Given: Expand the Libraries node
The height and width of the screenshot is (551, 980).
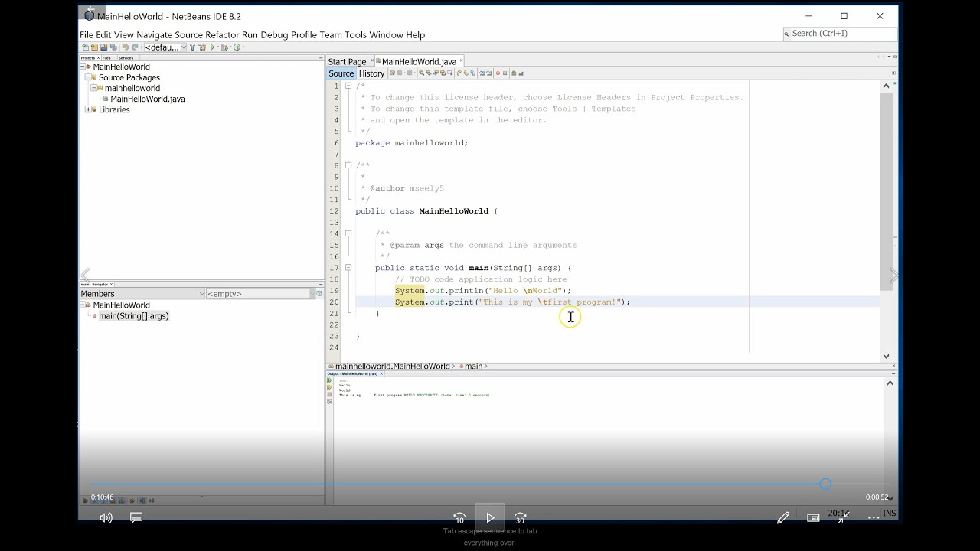Looking at the screenshot, I should (88, 109).
